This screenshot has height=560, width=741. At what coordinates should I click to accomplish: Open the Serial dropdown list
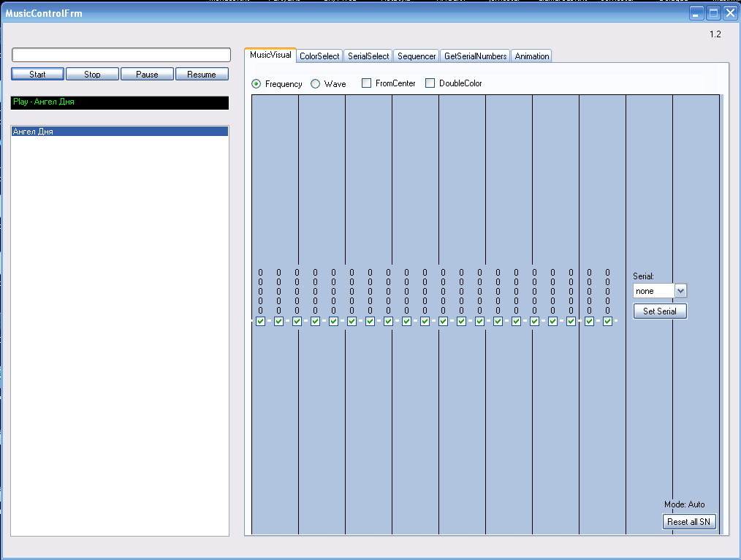click(680, 291)
